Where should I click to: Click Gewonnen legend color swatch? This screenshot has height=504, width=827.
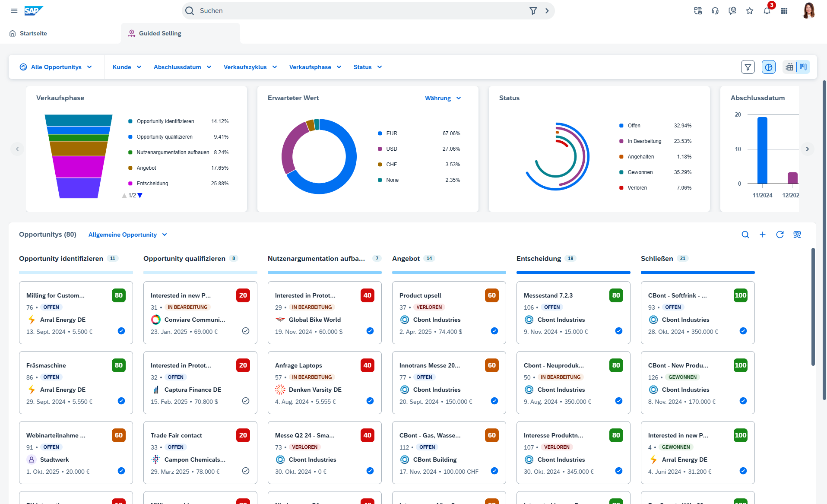tap(621, 172)
